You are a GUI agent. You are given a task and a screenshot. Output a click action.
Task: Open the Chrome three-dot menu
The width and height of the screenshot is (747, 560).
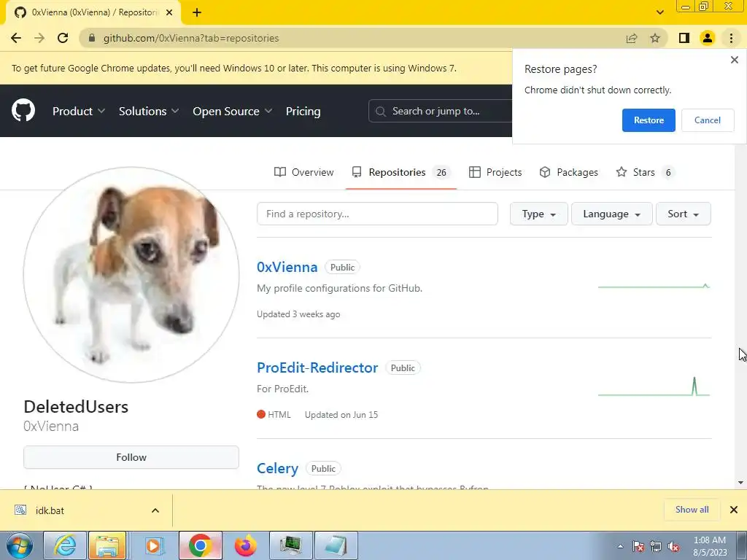731,38
